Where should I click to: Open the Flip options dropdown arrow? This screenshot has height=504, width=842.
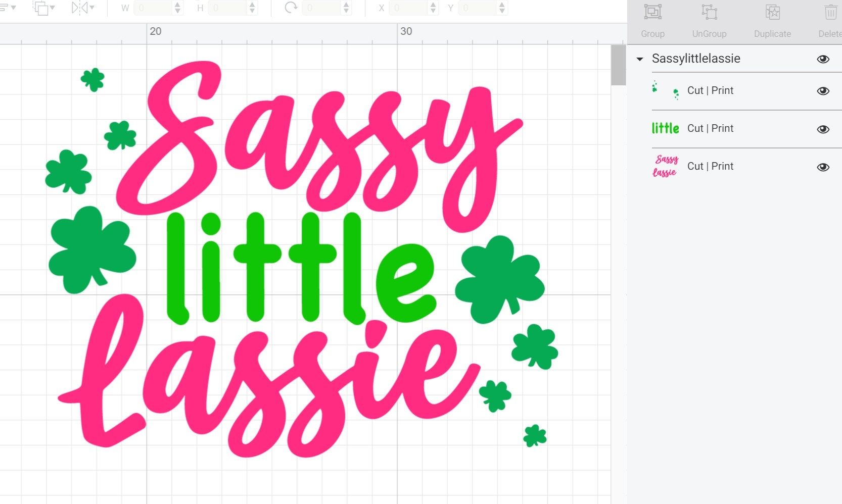92,8
